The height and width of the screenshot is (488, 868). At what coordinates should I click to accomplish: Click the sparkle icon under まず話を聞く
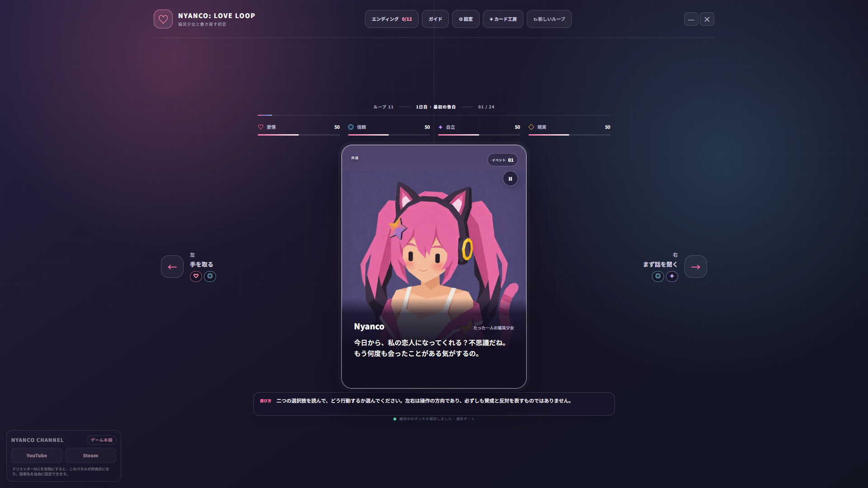[x=672, y=276]
